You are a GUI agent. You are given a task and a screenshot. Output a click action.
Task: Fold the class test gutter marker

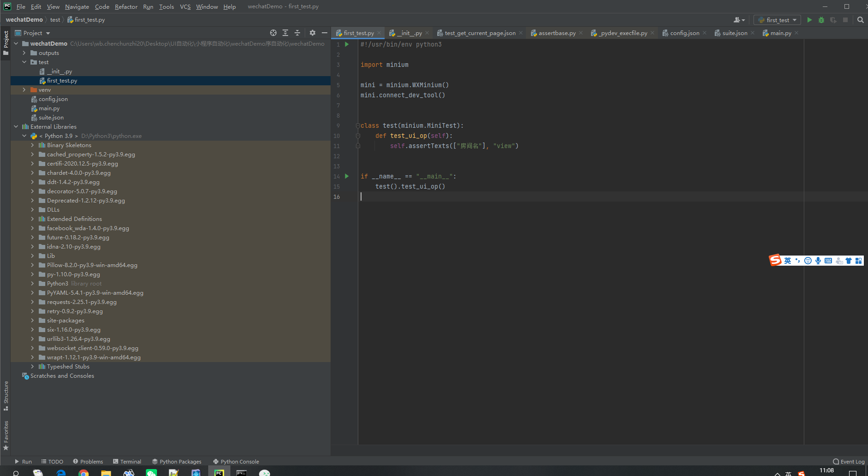tap(358, 125)
